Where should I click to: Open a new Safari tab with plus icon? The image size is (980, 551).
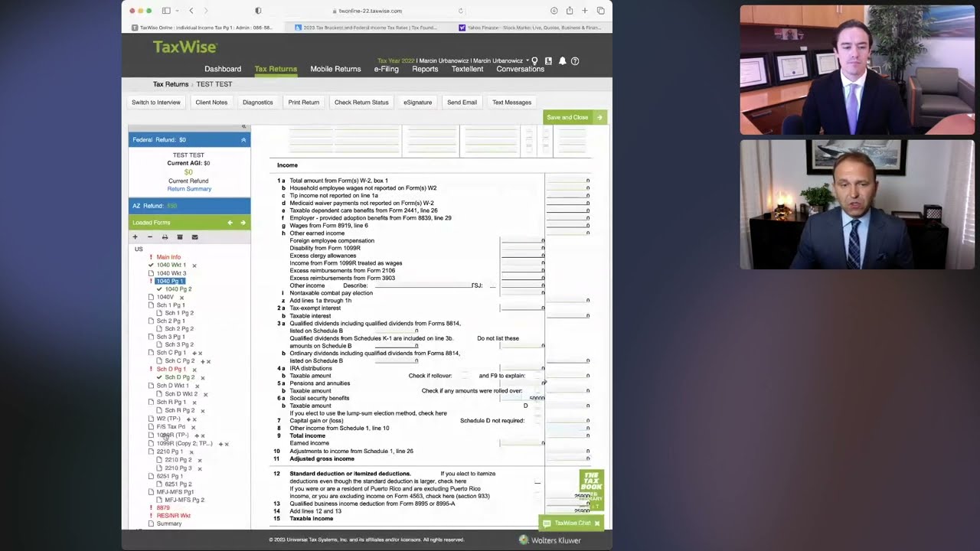585,11
